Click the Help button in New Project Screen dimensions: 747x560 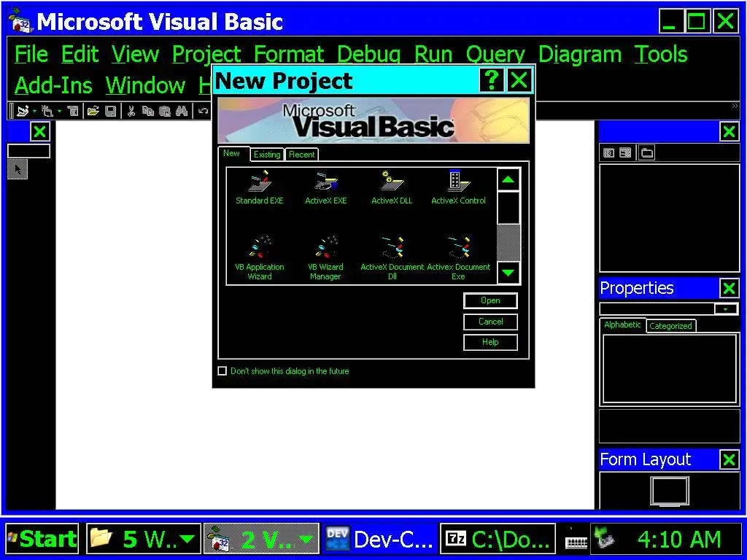point(490,342)
